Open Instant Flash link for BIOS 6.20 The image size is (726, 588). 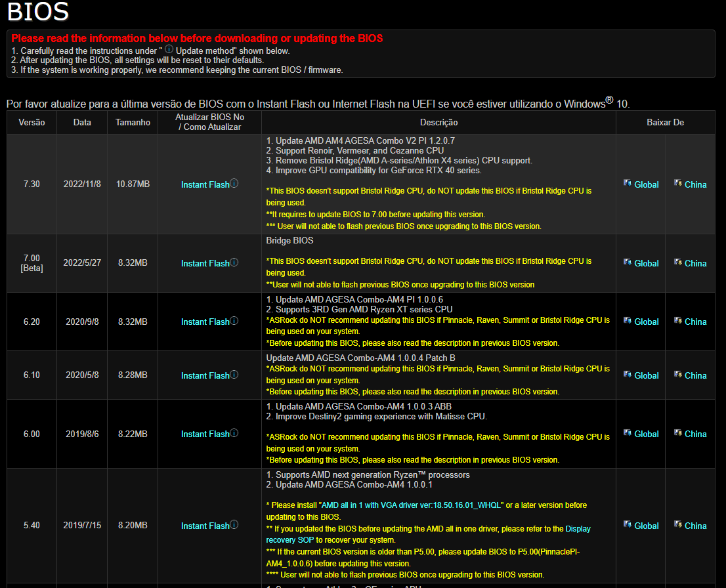click(x=205, y=322)
